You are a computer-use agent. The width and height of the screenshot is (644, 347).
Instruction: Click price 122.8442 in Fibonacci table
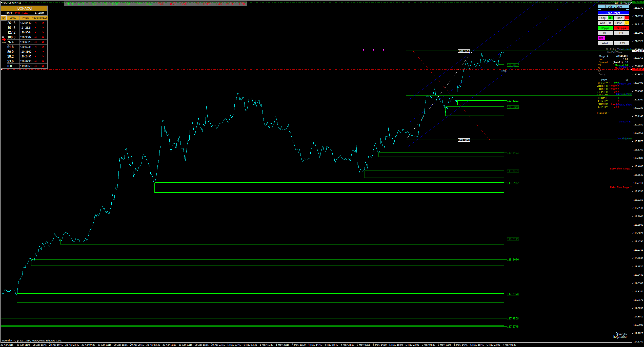[26, 23]
